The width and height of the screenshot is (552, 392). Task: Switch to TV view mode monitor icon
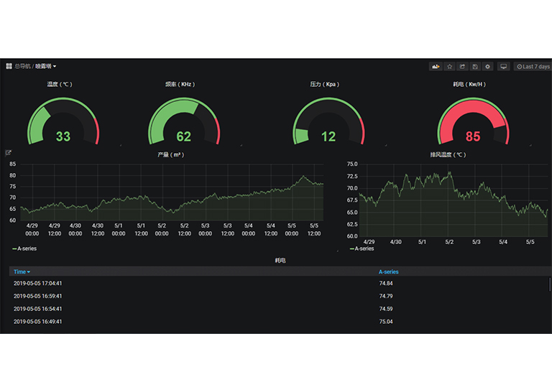click(x=504, y=67)
